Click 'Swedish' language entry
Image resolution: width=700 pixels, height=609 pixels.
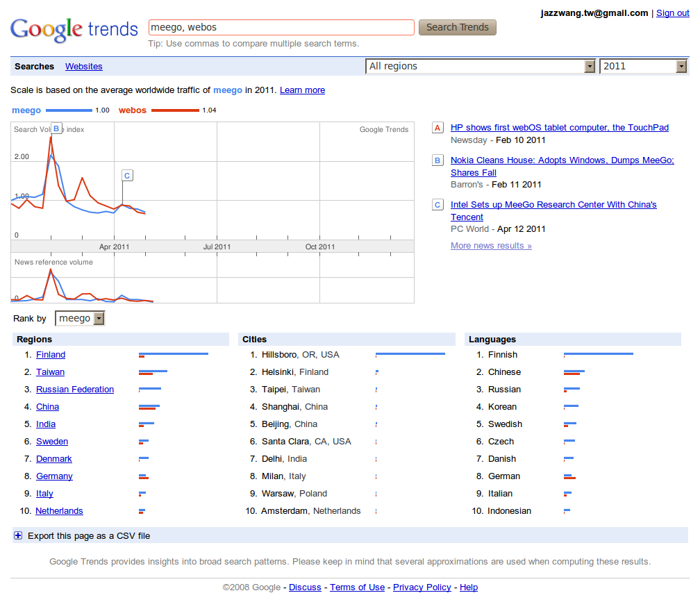[x=505, y=424]
